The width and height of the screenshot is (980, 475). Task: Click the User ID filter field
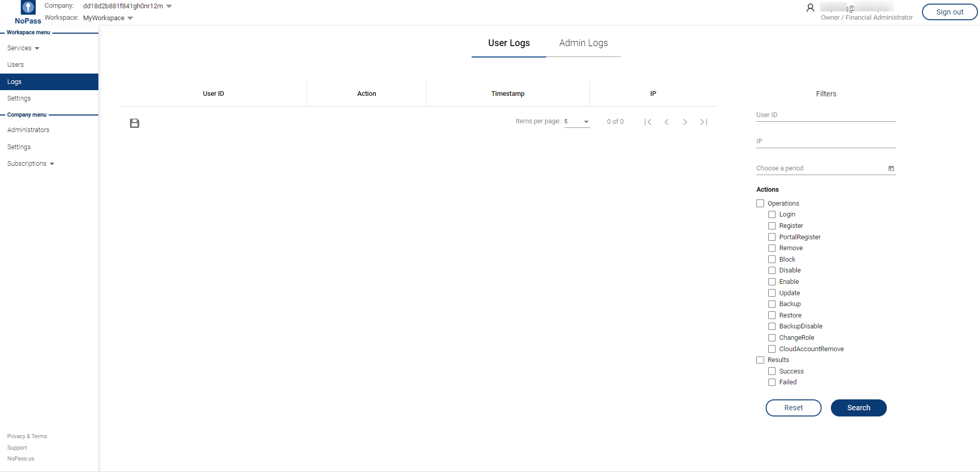click(x=826, y=115)
